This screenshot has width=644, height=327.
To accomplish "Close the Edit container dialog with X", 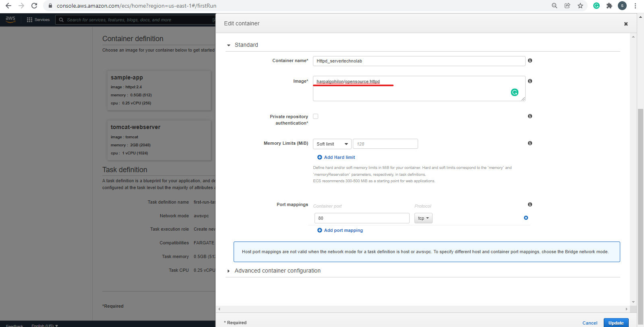I will point(626,24).
